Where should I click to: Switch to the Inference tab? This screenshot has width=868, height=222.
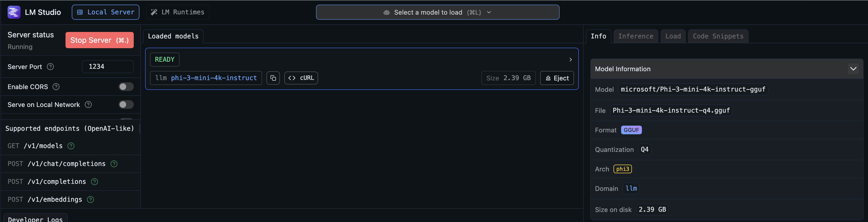pos(635,36)
